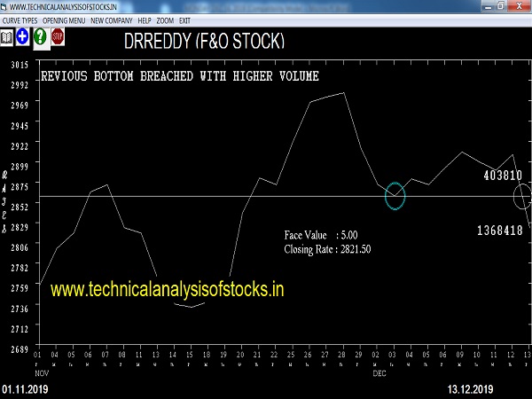Select New Company from menu bar

[113, 20]
